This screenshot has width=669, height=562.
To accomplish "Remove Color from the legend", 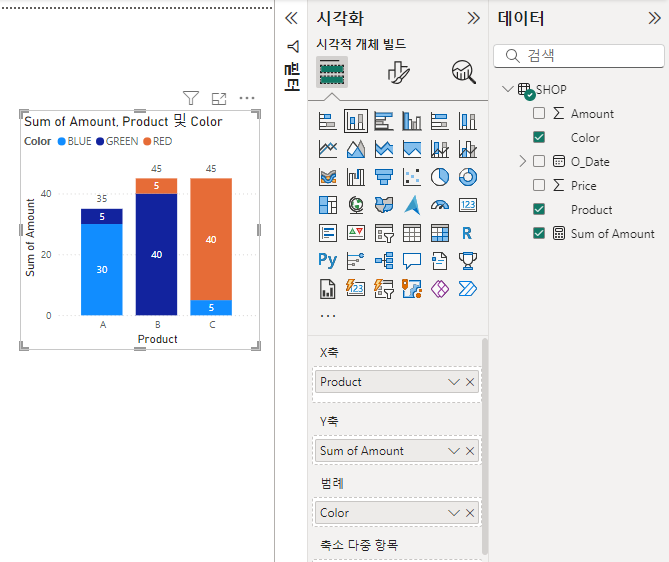I will click(x=470, y=513).
